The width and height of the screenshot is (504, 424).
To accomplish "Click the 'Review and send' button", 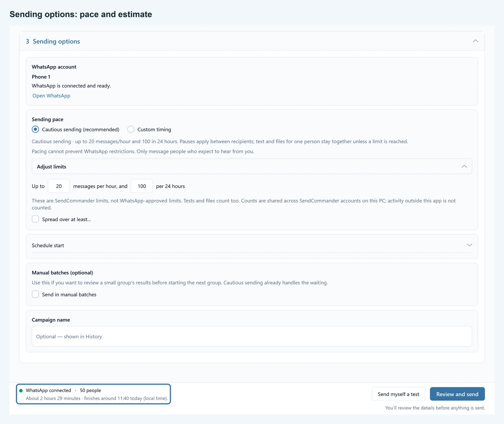I will pyautogui.click(x=457, y=394).
